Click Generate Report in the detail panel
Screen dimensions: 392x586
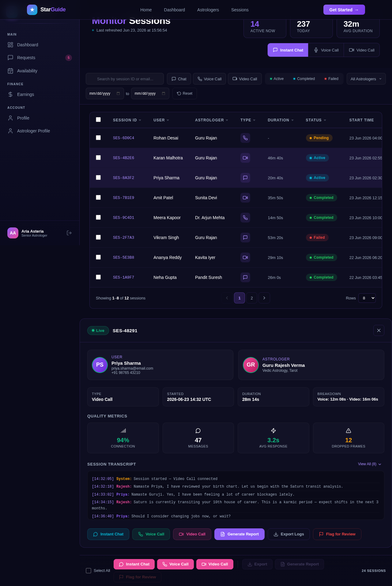point(239,534)
